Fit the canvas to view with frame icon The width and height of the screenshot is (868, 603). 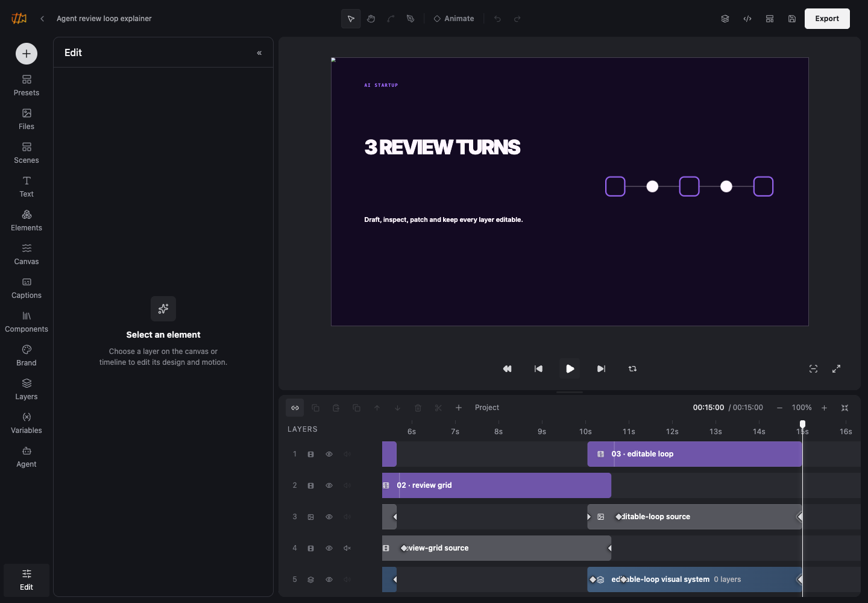(813, 369)
